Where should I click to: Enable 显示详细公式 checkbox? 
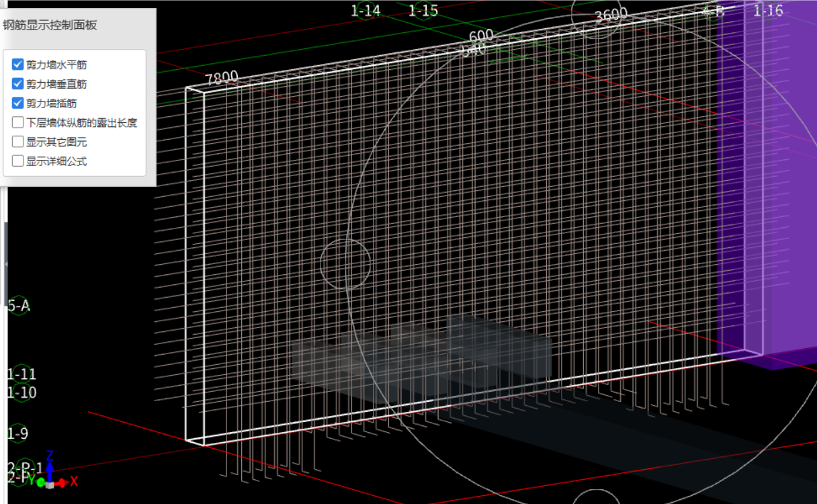(18, 161)
